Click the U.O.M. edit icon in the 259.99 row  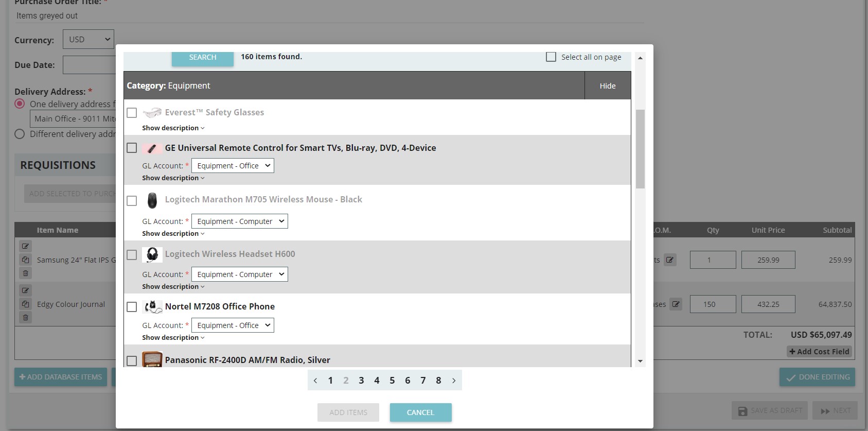point(670,260)
